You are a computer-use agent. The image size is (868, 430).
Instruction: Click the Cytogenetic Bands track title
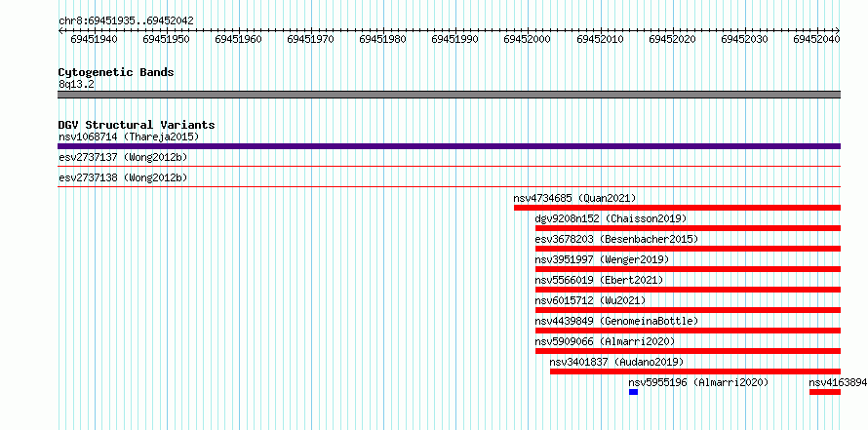pos(116,72)
